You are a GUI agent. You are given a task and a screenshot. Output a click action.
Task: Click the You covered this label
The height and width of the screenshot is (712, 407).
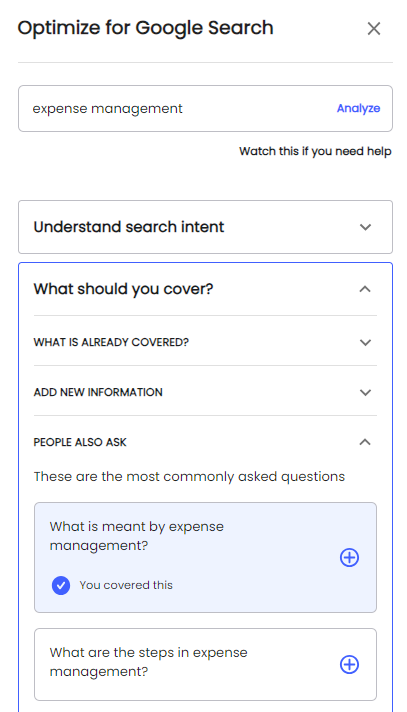pyautogui.click(x=126, y=585)
